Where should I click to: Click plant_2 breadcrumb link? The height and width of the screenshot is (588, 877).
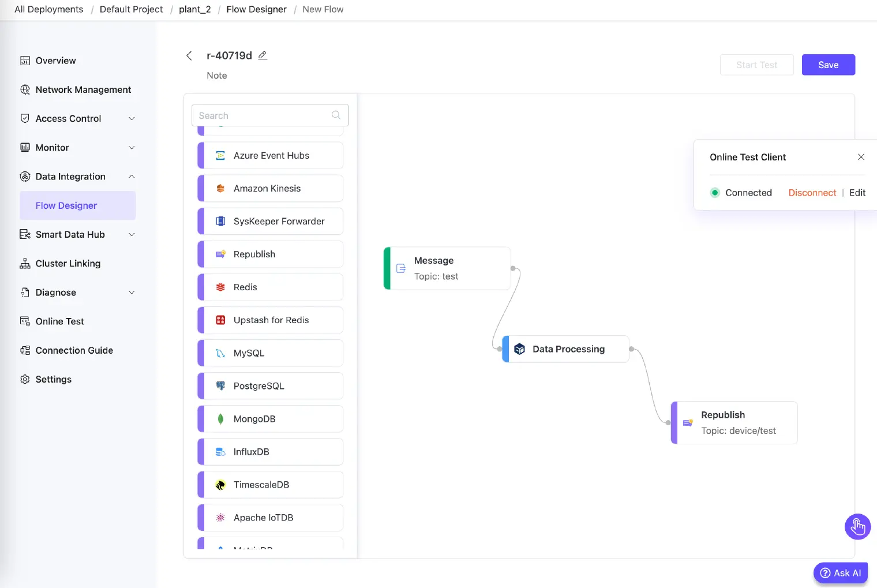(x=195, y=9)
